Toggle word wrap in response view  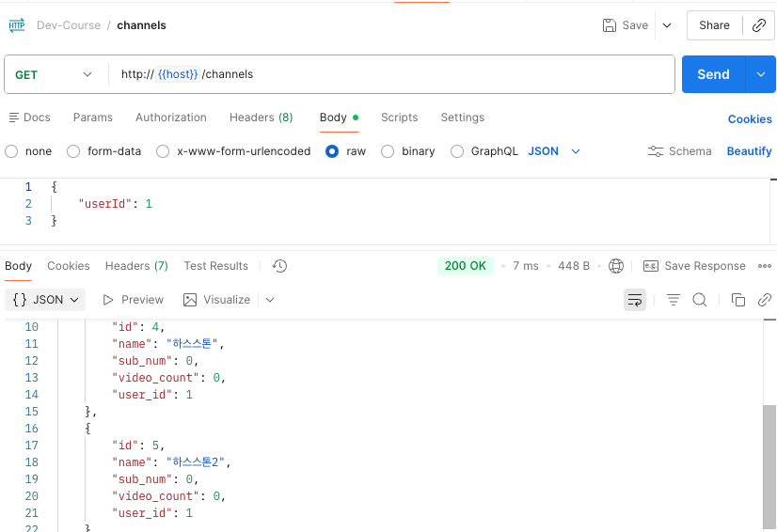pos(635,300)
